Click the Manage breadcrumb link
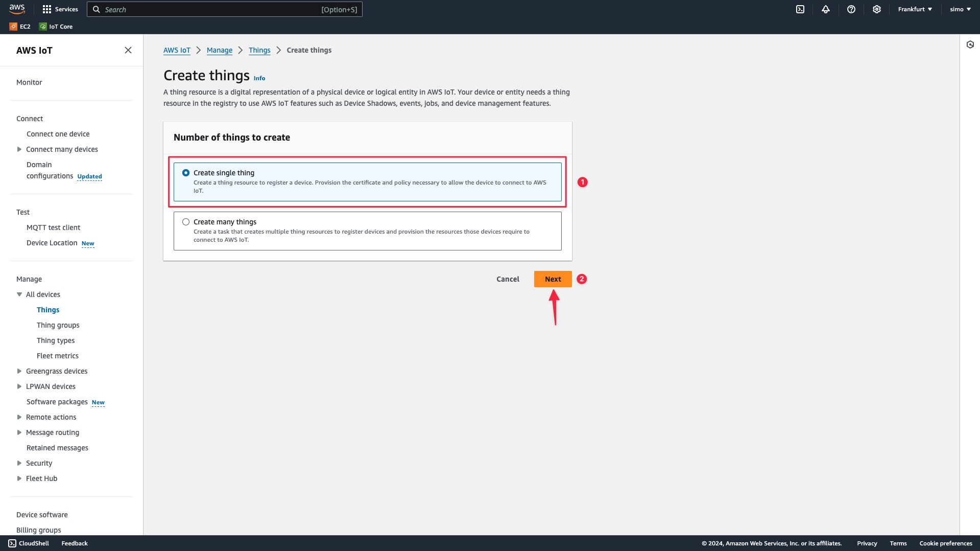This screenshot has height=551, width=980. click(220, 50)
